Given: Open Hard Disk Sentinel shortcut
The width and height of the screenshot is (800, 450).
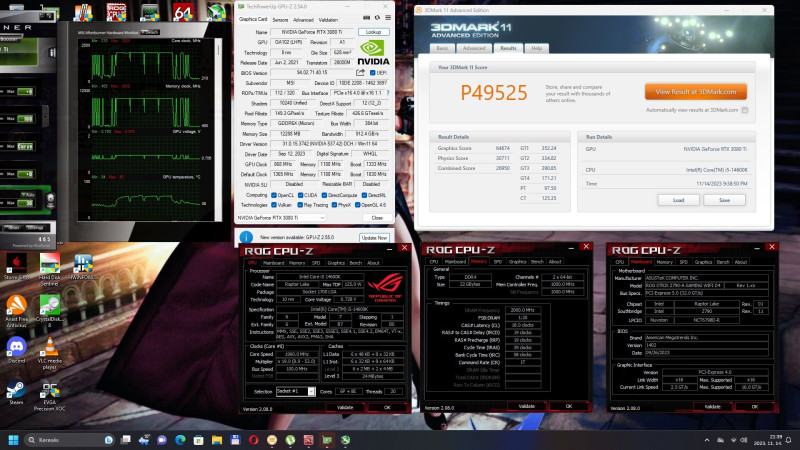Looking at the screenshot, I should tap(49, 269).
